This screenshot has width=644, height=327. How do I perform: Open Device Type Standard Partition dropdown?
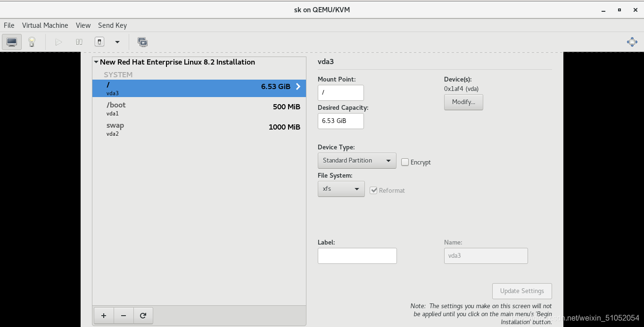(x=357, y=161)
